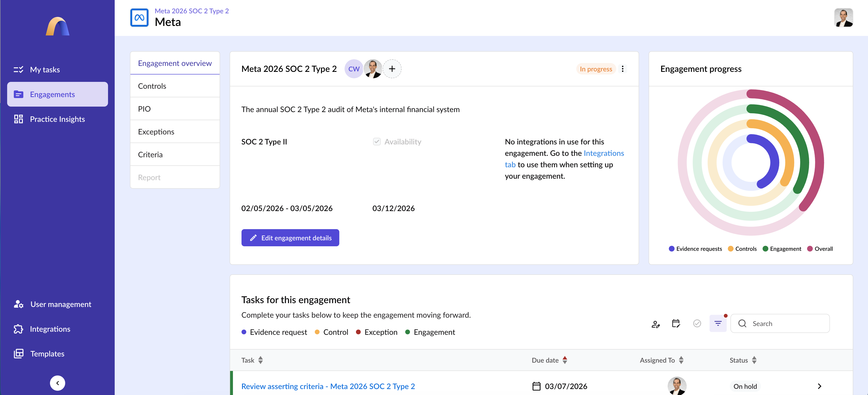Open the three-dot engagement options menu
Viewport: 868px width, 395px height.
point(622,69)
